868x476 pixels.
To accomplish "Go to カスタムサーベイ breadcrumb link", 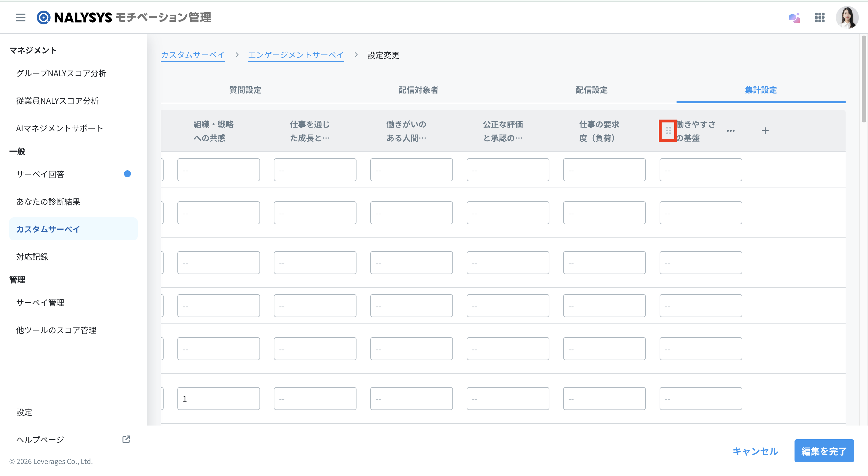I will pyautogui.click(x=193, y=55).
